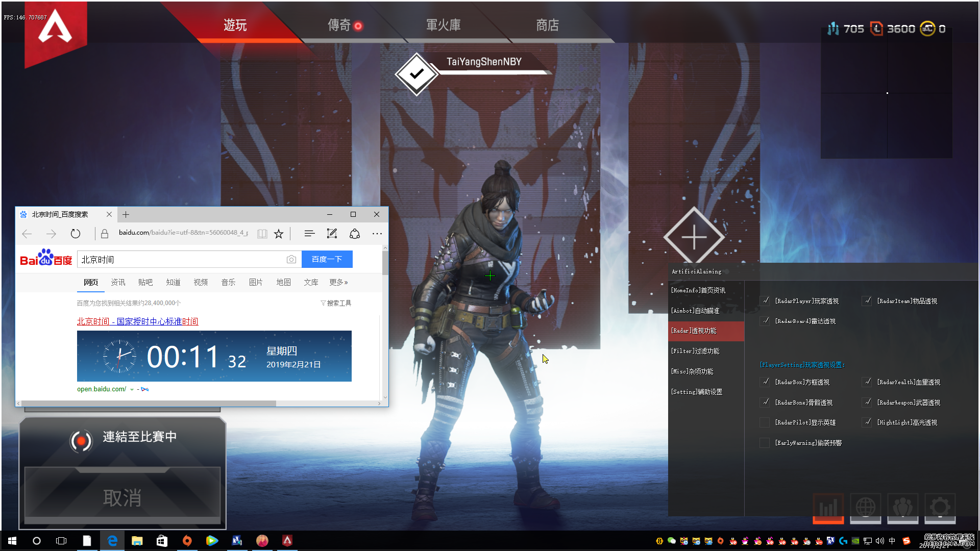
Task: Refresh the Baidu page
Action: 76,234
